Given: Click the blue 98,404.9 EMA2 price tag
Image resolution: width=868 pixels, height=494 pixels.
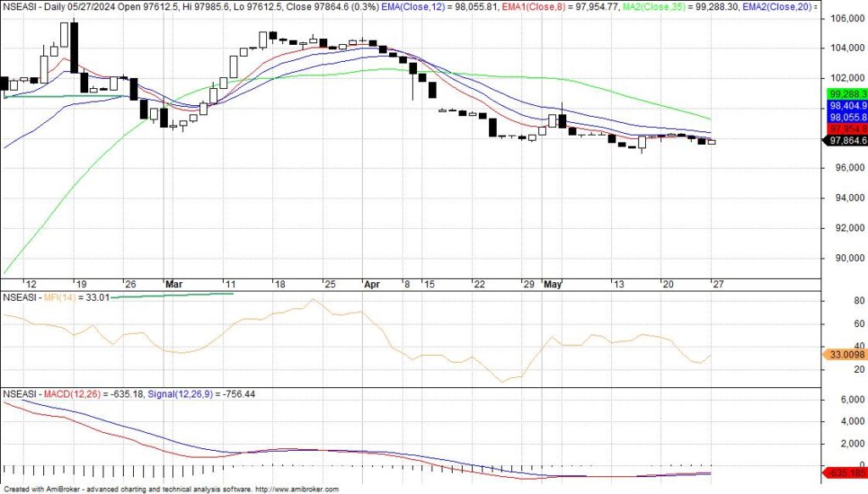Looking at the screenshot, I should pyautogui.click(x=847, y=105).
